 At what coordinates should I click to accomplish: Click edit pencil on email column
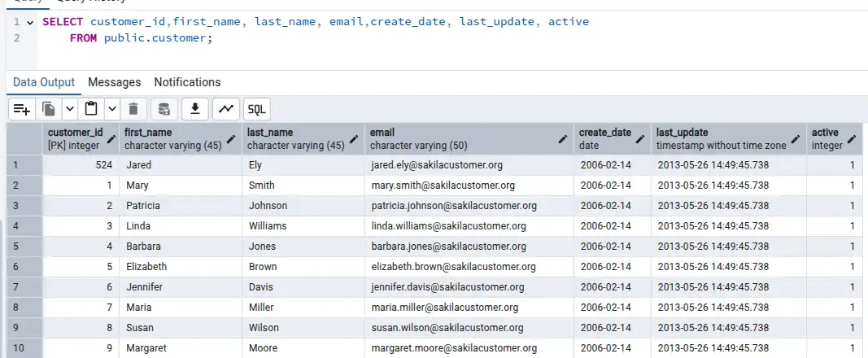coord(563,139)
